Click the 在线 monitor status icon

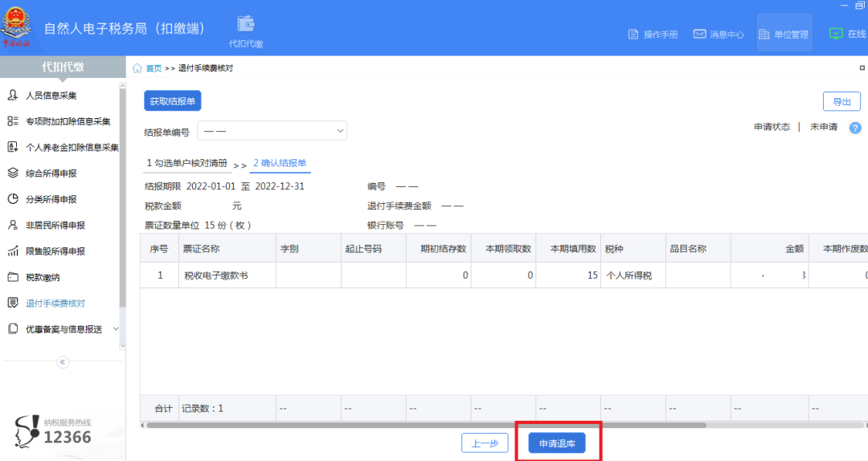pos(836,34)
